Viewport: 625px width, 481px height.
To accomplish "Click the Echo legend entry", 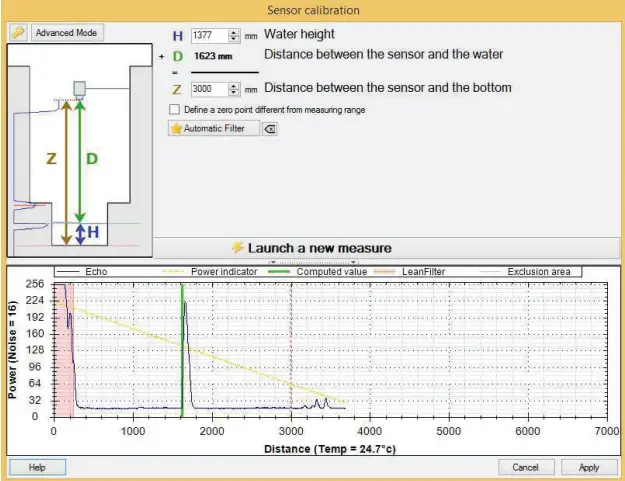I will tap(82, 272).
